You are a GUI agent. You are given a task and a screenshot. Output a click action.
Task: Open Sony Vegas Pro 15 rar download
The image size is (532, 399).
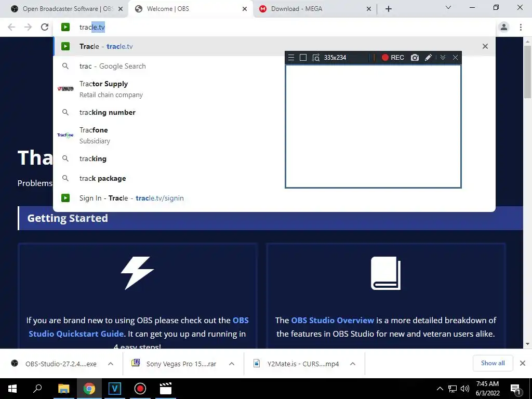point(175,364)
